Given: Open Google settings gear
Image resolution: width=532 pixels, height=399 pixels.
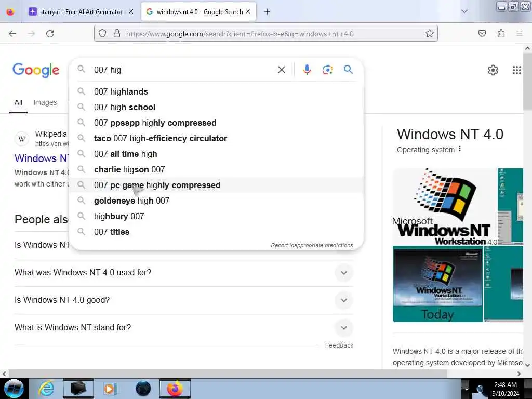Looking at the screenshot, I should (x=493, y=70).
